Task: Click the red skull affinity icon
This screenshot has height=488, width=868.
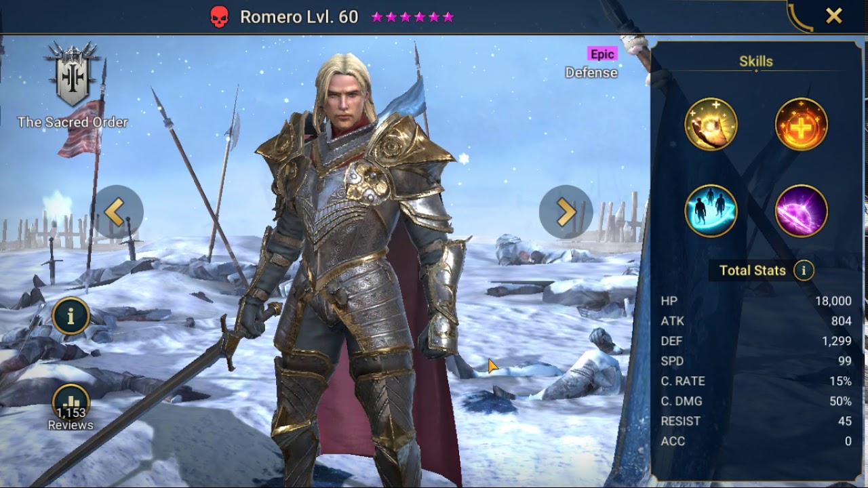Action: (219, 18)
